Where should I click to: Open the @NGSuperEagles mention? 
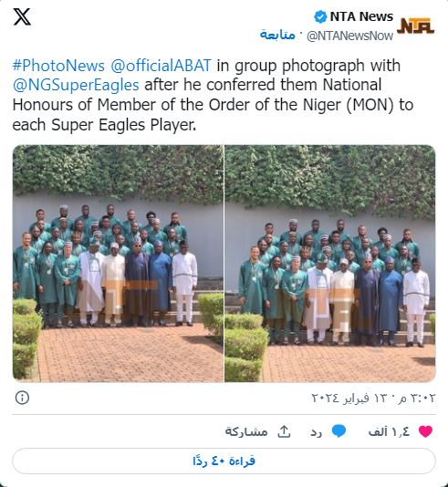pyautogui.click(x=76, y=86)
